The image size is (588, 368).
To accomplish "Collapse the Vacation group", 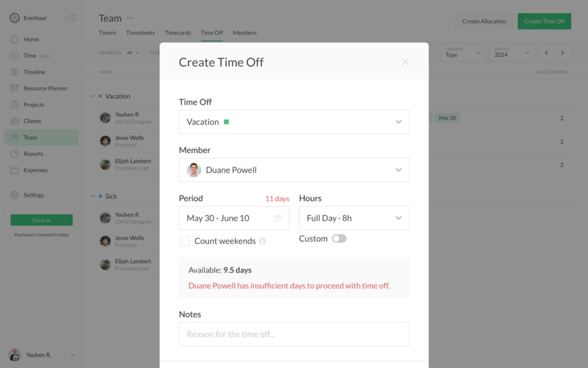I will [x=93, y=96].
